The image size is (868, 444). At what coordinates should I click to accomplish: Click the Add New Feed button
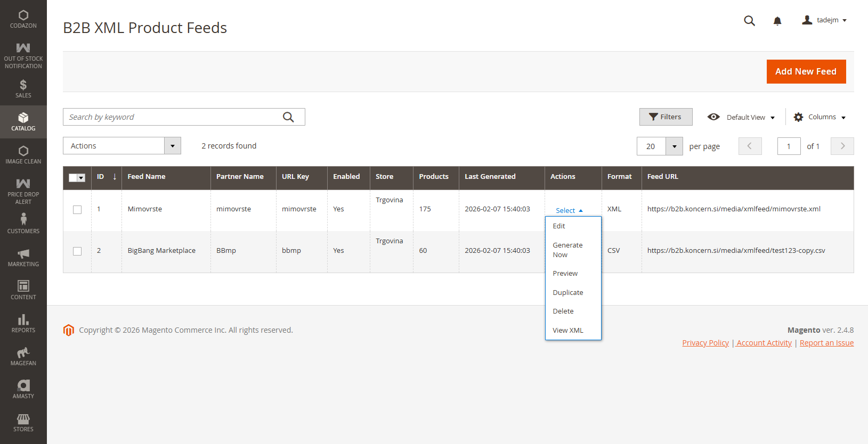coord(806,71)
